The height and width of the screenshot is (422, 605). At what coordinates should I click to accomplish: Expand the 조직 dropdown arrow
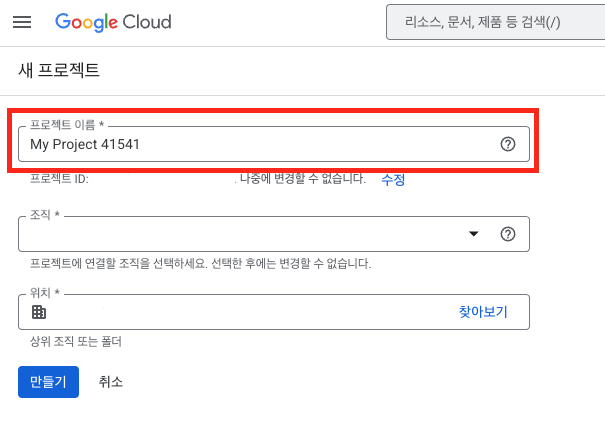click(x=473, y=234)
